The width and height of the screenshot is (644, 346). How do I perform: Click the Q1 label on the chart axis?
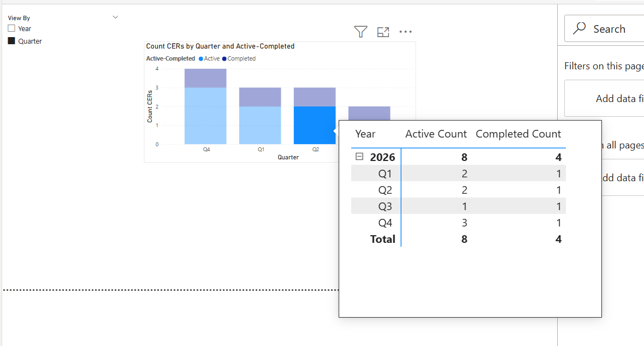click(261, 150)
